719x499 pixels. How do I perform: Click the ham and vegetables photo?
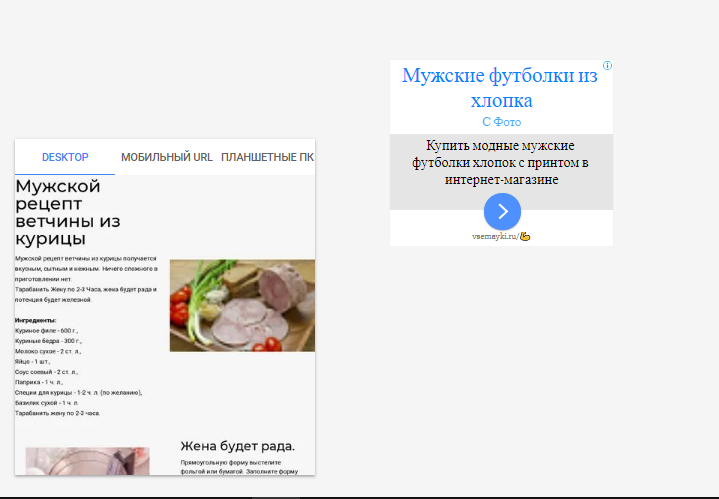[x=242, y=305]
